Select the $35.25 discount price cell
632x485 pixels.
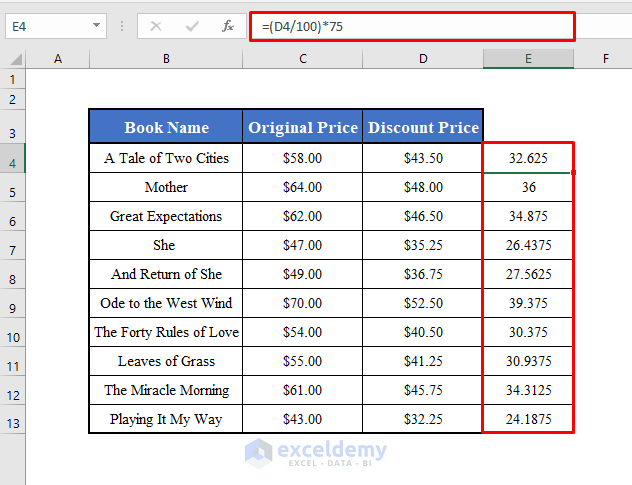[x=423, y=245]
